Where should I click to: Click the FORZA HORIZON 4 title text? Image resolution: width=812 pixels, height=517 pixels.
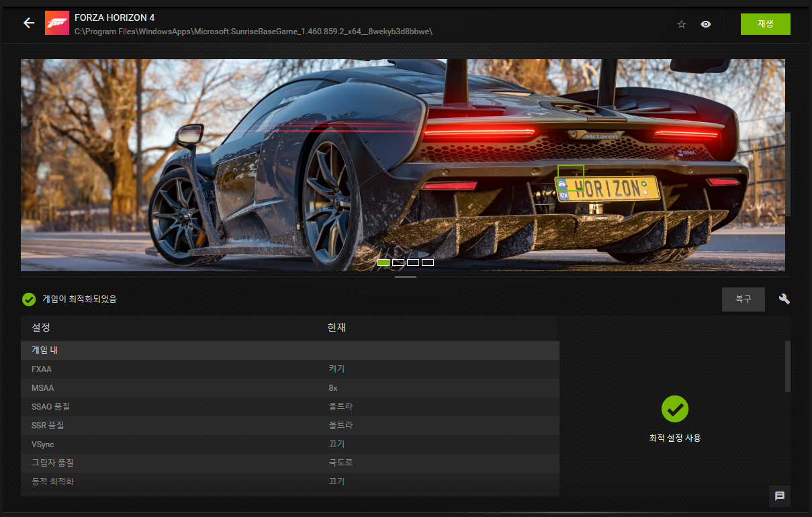(115, 17)
